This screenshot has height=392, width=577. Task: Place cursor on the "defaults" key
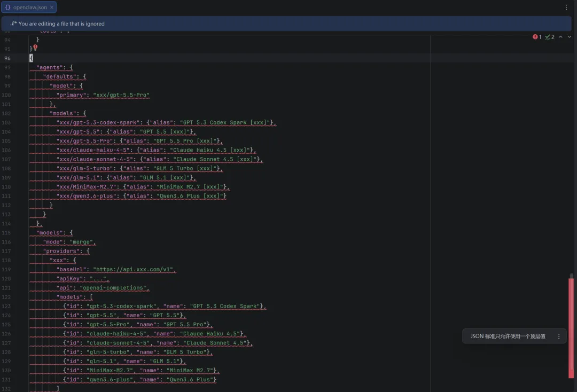click(x=60, y=76)
